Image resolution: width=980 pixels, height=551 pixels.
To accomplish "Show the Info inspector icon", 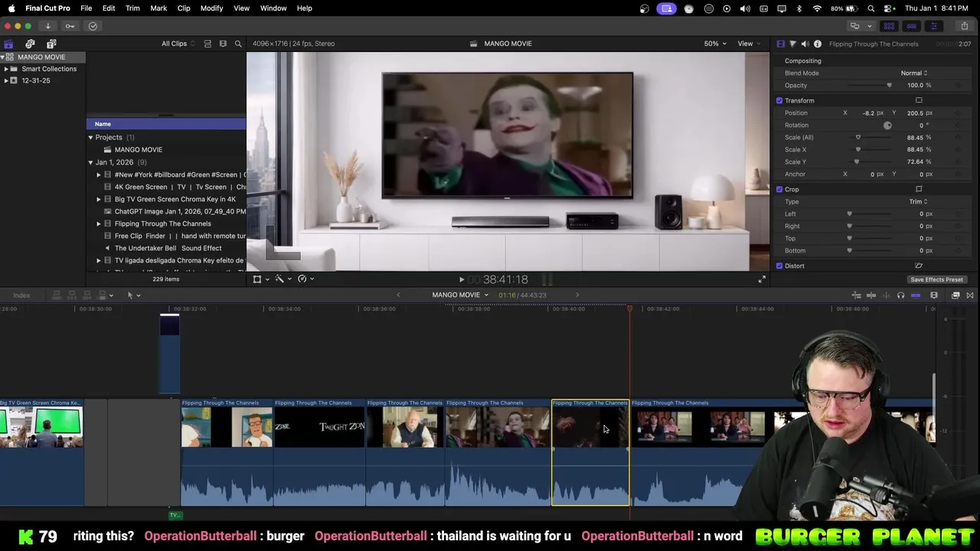I will (818, 44).
